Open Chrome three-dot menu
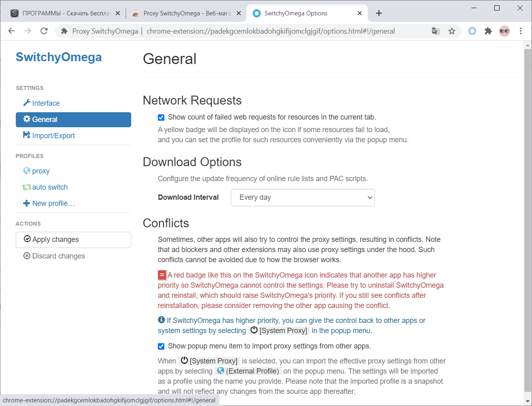 click(521, 31)
